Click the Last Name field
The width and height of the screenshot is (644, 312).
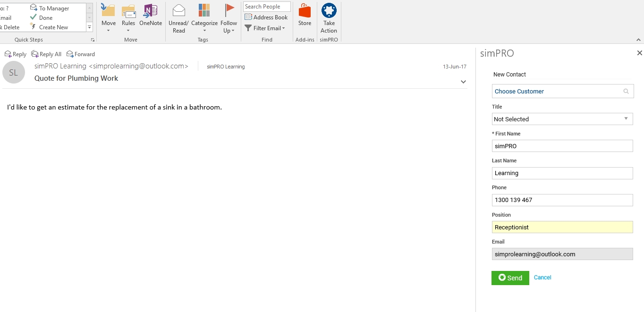pos(562,173)
